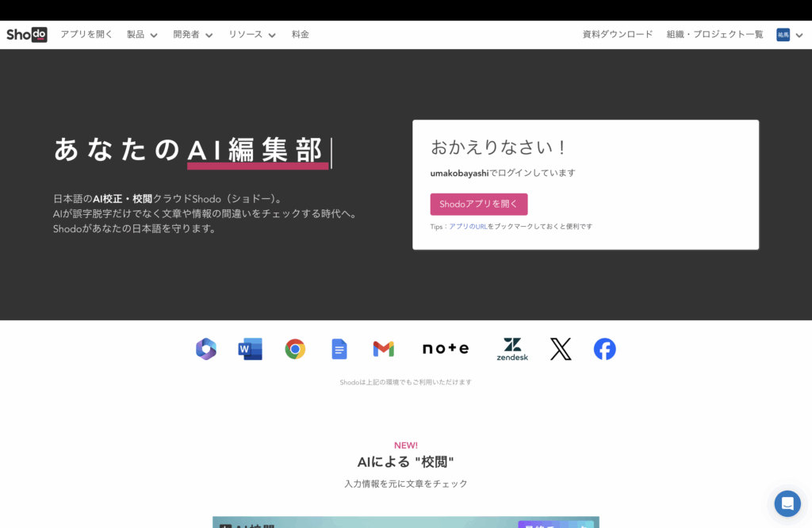Follow the アプリのURL link in Tips
The width and height of the screenshot is (812, 528).
tap(468, 227)
